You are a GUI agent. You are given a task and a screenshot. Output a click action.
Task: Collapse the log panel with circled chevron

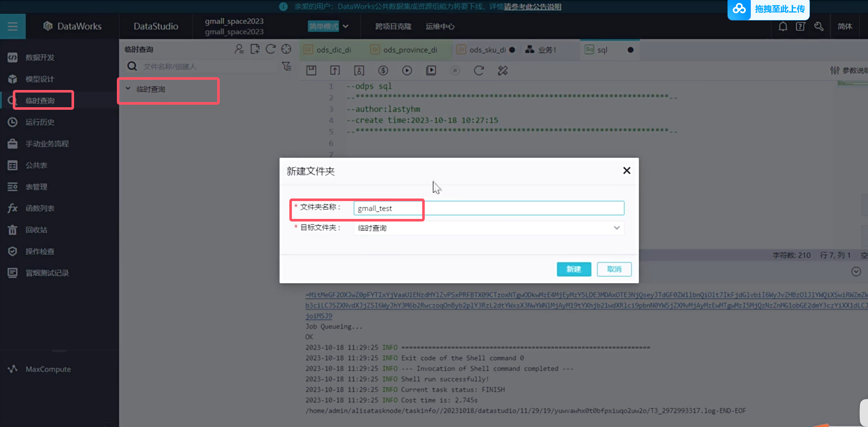[856, 271]
